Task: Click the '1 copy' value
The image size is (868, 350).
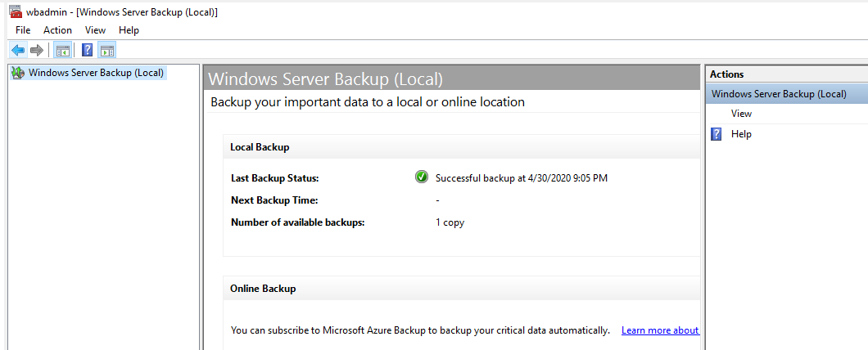Action: tap(450, 222)
